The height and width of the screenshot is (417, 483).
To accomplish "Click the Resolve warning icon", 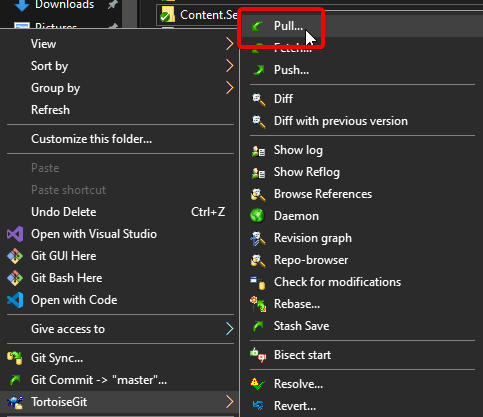I will [257, 384].
